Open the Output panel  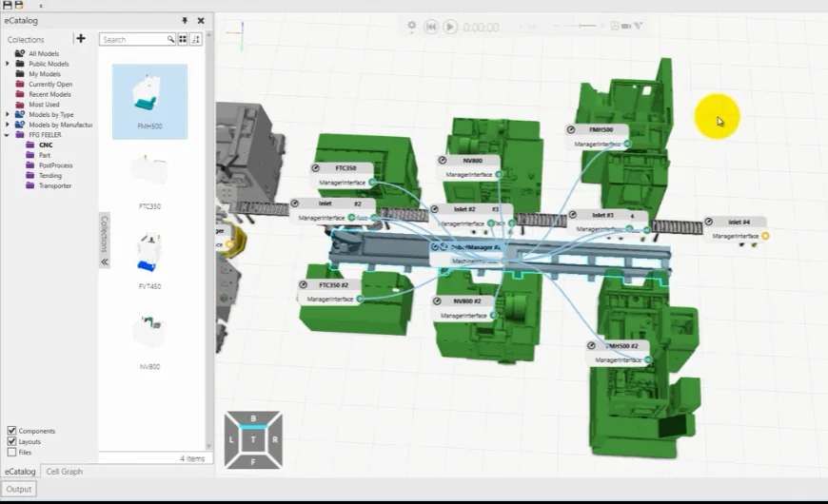click(x=19, y=489)
